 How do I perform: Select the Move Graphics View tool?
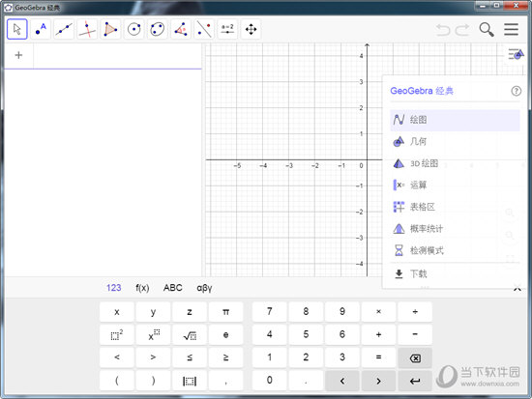(x=251, y=29)
